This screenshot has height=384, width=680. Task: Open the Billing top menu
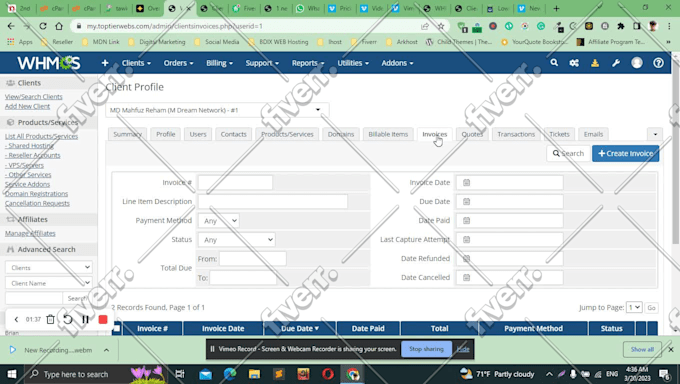tap(219, 63)
